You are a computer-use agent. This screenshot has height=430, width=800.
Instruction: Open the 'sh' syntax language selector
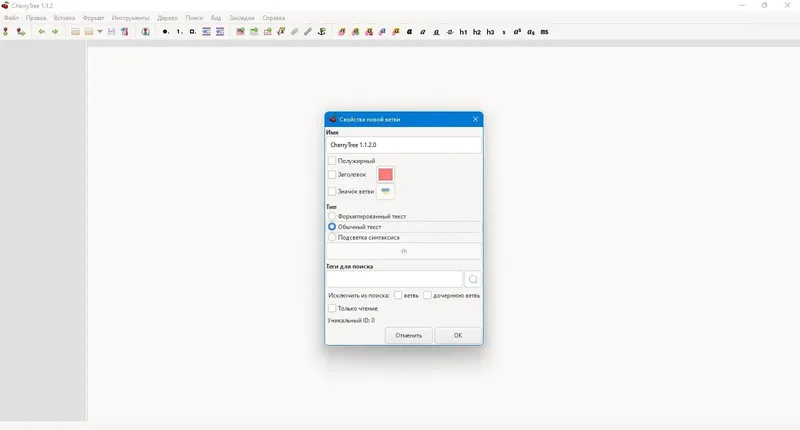(x=404, y=251)
